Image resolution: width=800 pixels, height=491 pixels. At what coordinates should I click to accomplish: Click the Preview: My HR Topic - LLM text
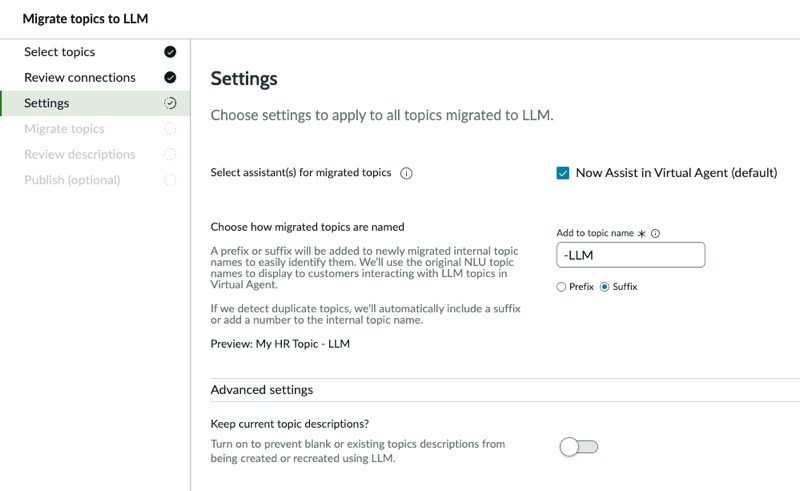[x=280, y=344]
